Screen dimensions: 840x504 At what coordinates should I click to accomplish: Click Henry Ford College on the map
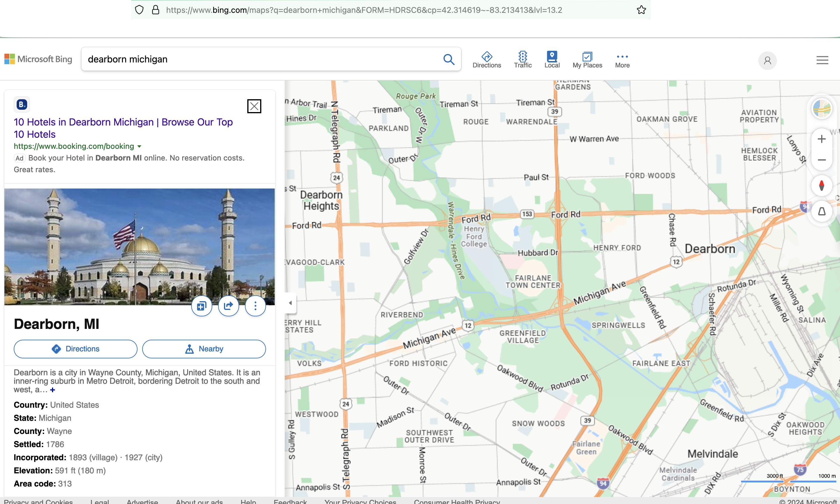[x=474, y=236]
